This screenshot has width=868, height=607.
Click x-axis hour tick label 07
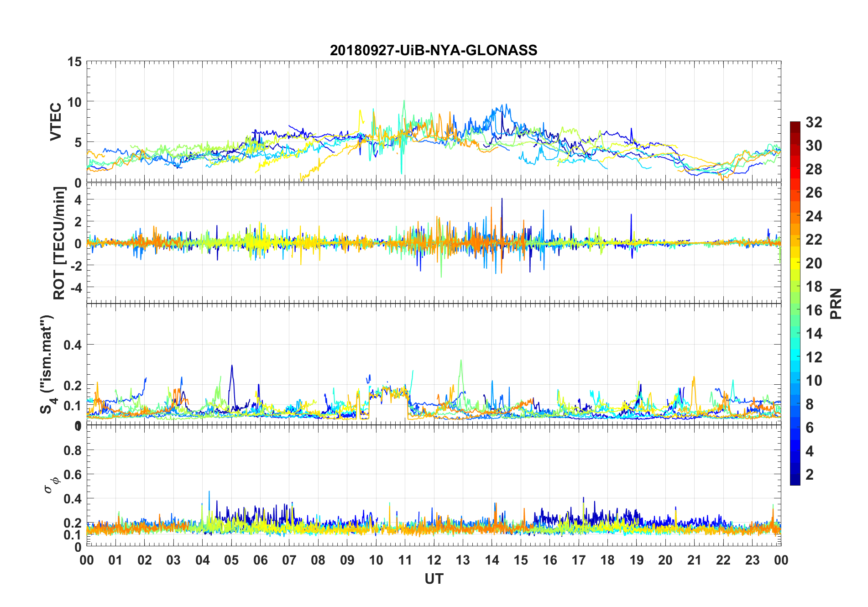tap(289, 560)
